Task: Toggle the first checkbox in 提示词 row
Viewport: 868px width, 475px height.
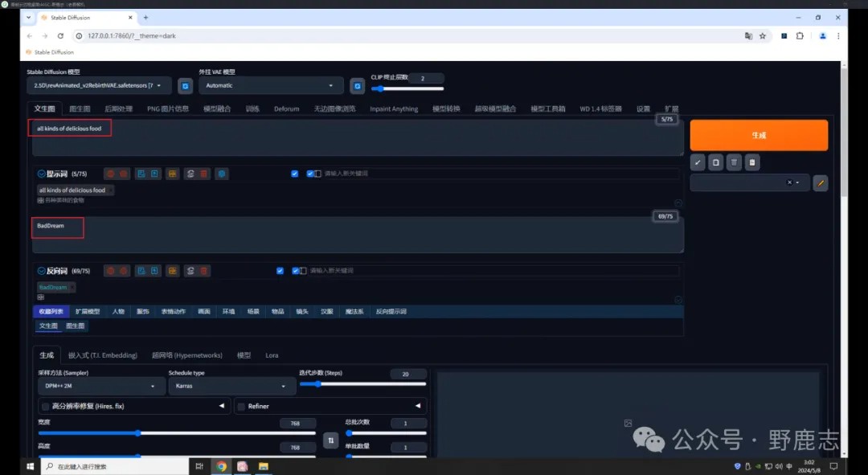Action: point(294,174)
